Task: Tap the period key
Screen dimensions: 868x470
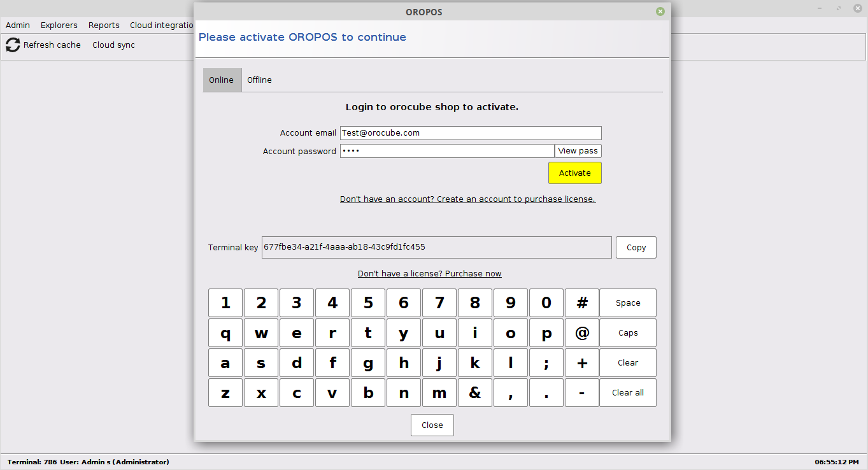Action: pyautogui.click(x=546, y=393)
